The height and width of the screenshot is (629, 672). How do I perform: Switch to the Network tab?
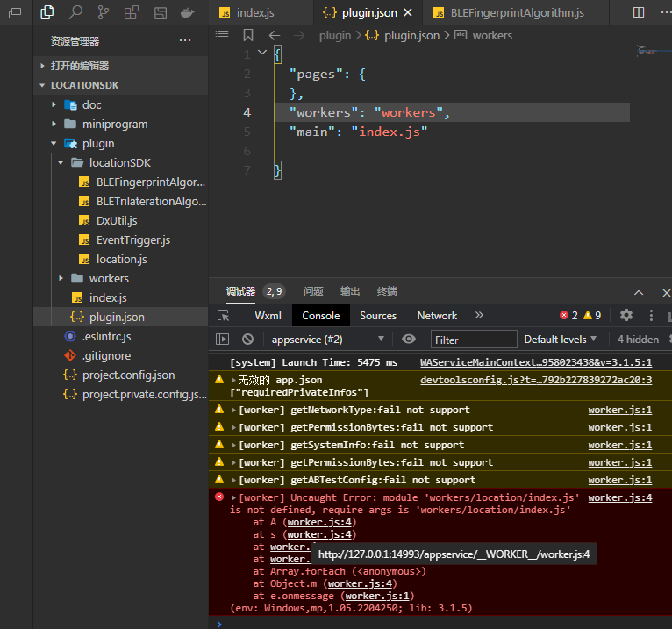(437, 316)
